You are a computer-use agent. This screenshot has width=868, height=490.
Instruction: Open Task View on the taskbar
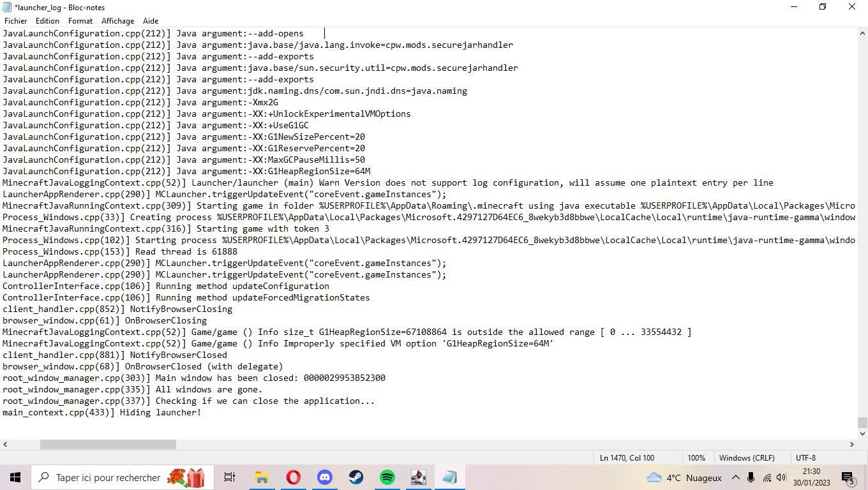pyautogui.click(x=230, y=477)
